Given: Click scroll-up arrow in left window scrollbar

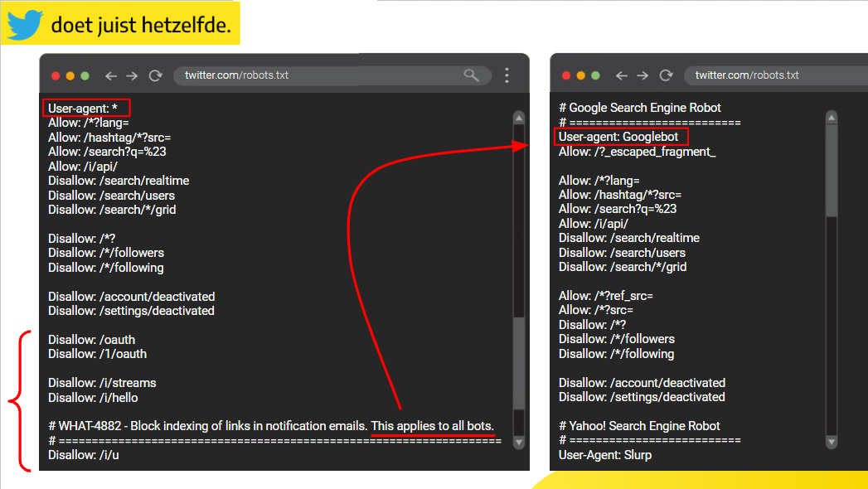Looking at the screenshot, I should click(x=519, y=118).
